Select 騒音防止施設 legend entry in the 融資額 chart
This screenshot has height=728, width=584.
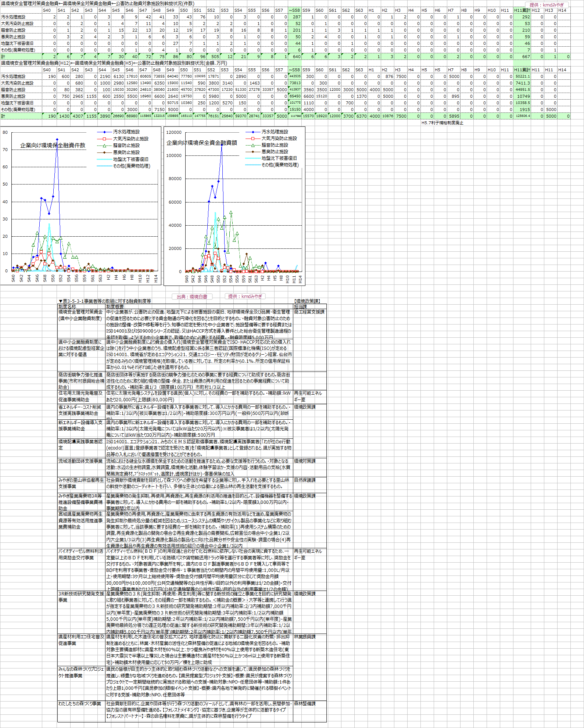point(267,145)
